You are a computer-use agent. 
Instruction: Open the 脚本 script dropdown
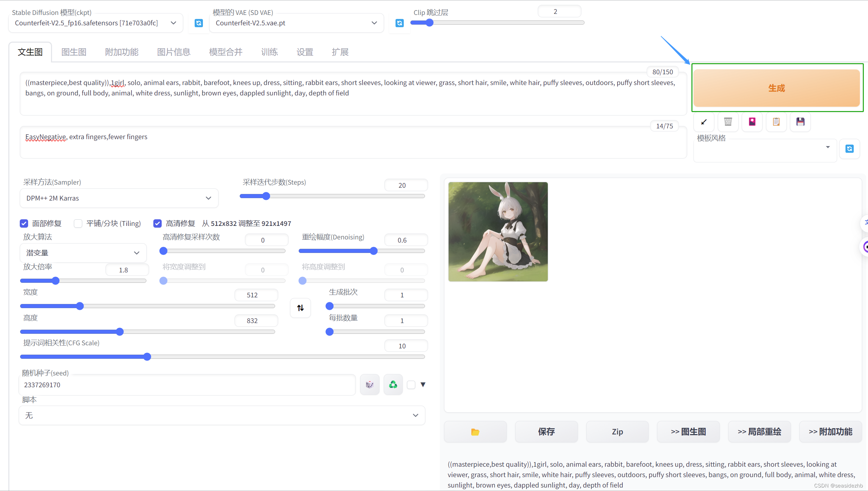tap(222, 415)
